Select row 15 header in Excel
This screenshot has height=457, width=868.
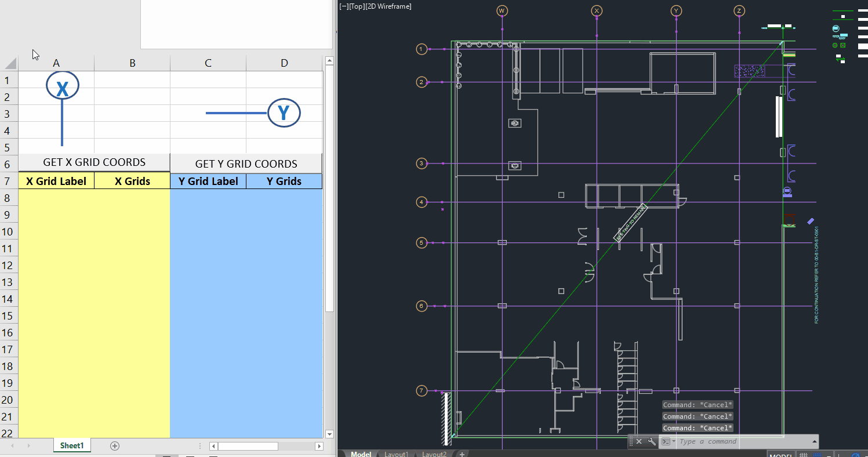[x=9, y=315]
